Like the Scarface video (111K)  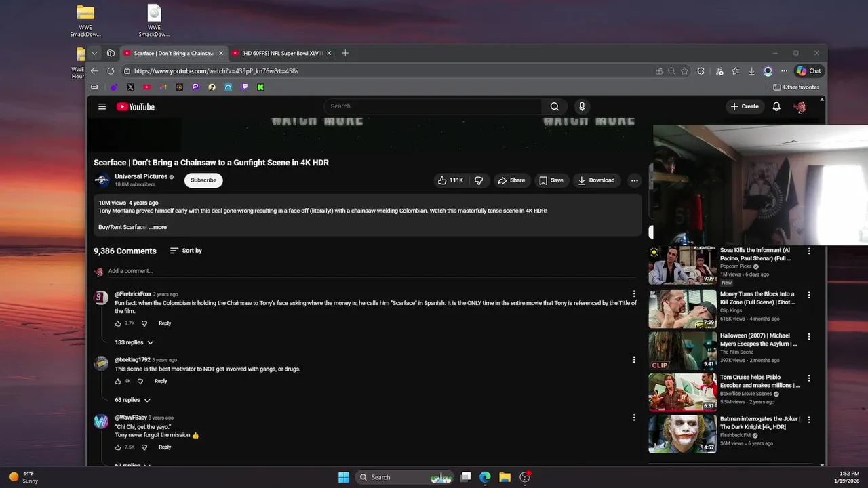click(x=450, y=180)
